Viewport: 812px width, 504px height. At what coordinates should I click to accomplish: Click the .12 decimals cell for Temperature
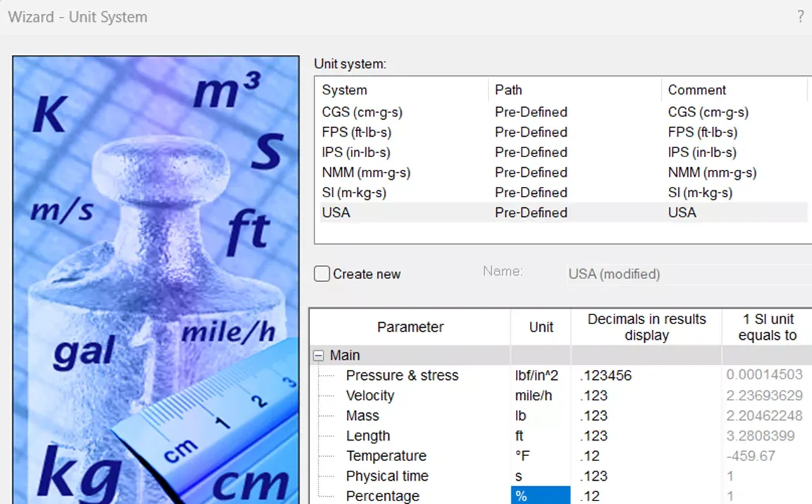(x=646, y=456)
